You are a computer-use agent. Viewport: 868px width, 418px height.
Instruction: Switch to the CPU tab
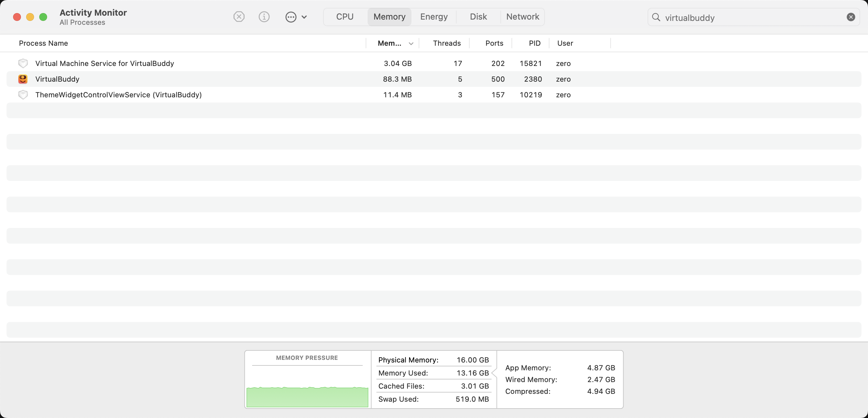[x=345, y=17]
